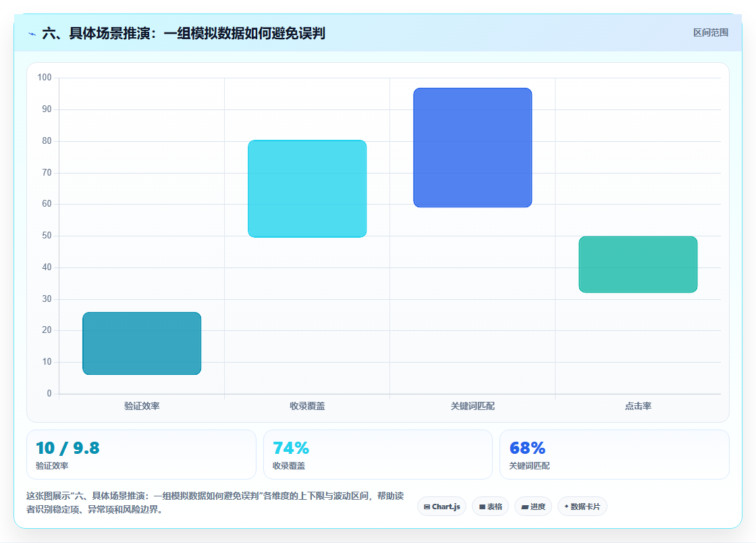The width and height of the screenshot is (756, 543).
Task: Select the 数据卡片 tag pill
Action: point(583,507)
